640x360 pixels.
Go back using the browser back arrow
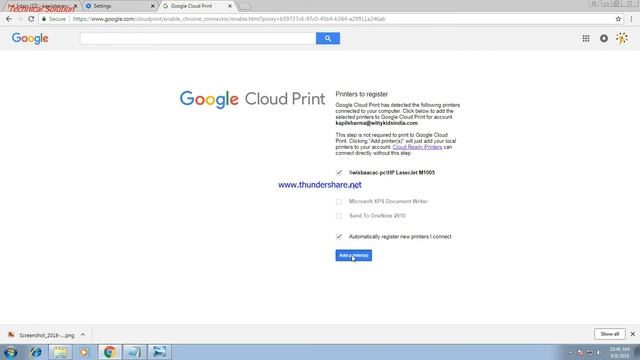point(9,19)
